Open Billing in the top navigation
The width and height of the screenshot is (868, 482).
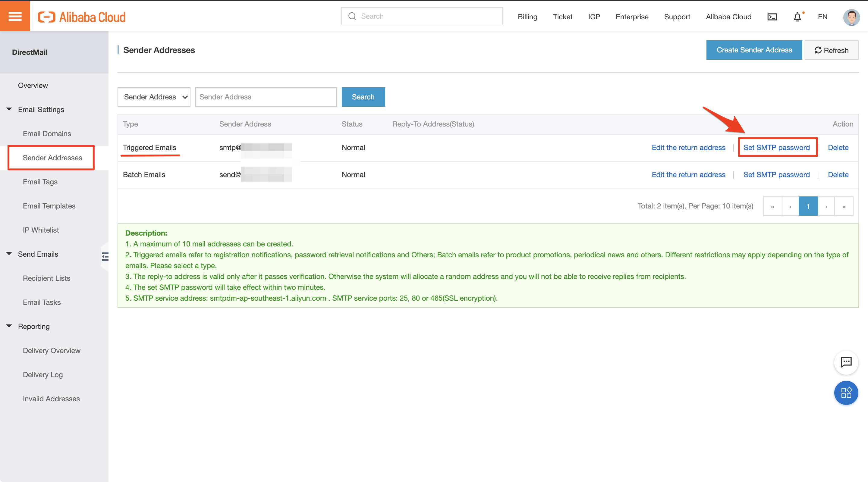point(527,17)
